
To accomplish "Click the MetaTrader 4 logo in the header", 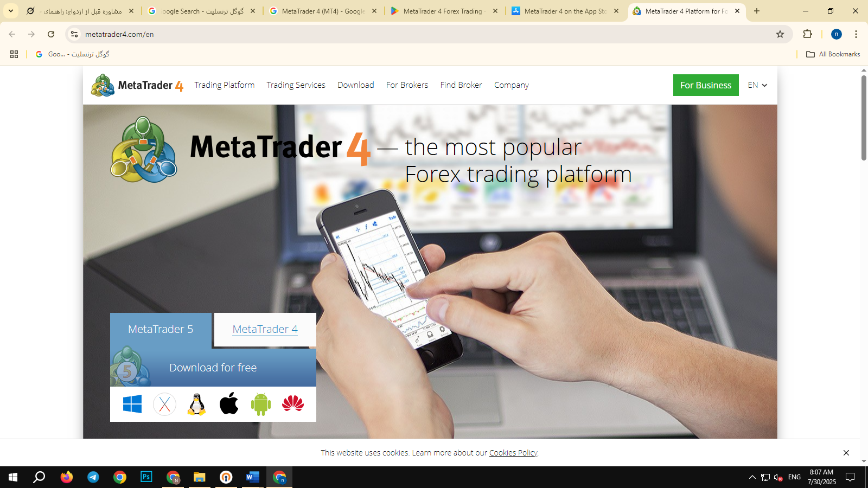I will point(137,85).
